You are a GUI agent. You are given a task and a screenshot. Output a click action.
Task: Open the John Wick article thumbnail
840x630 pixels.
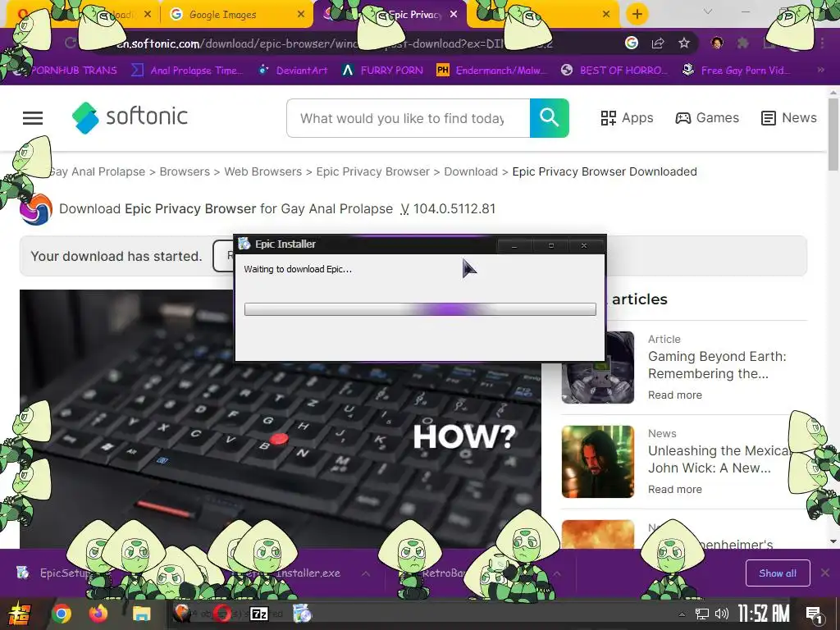598,462
